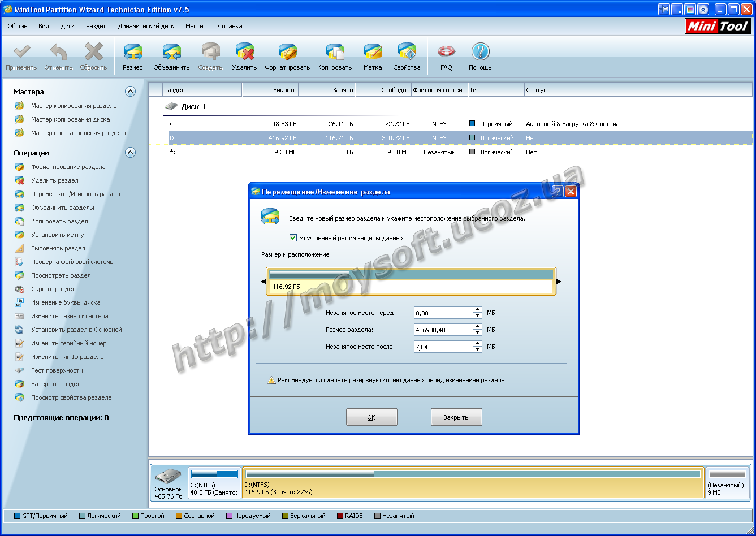Select Тест поверхности in sidebar
Viewport: 756px width, 536px height.
point(57,370)
